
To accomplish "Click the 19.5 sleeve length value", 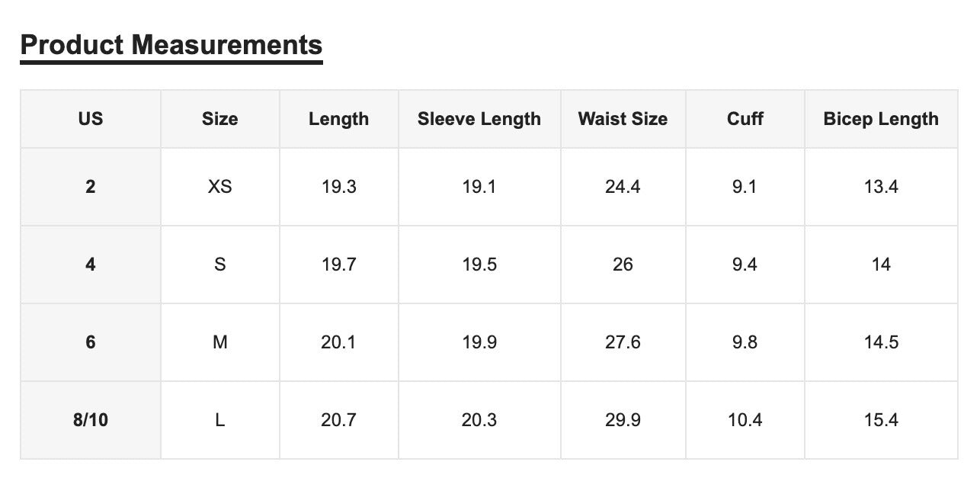I will point(479,265).
